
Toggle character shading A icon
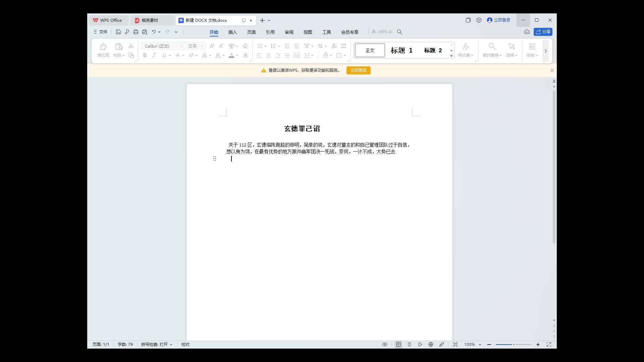pyautogui.click(x=245, y=55)
